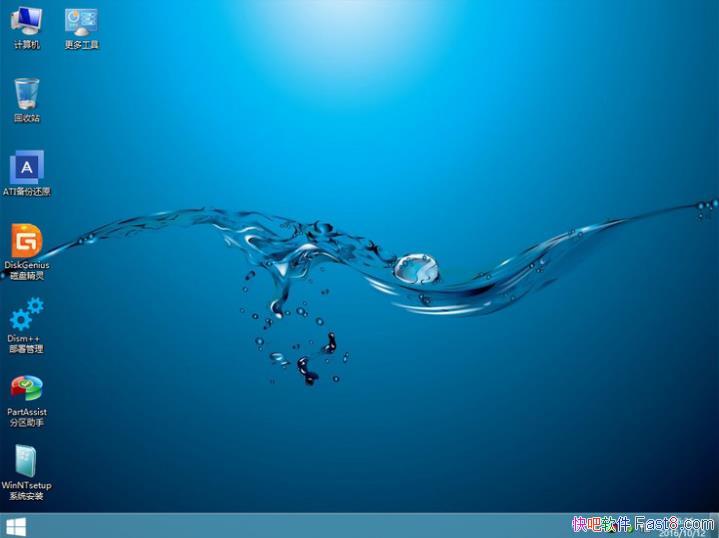719x538 pixels.
Task: Select the PartAssist partition assistant icon
Action: click(x=27, y=388)
